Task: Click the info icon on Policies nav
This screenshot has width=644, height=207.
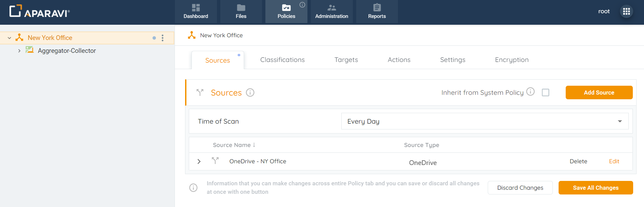Action: click(302, 5)
